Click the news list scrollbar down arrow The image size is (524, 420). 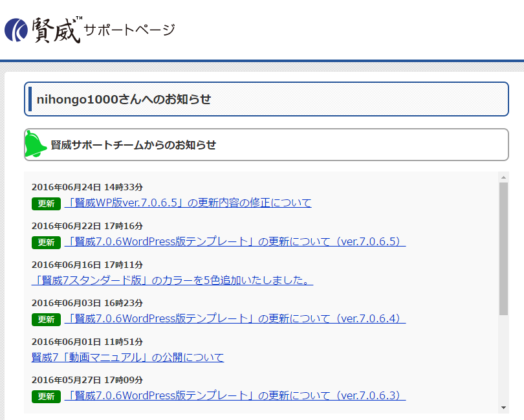(x=503, y=408)
